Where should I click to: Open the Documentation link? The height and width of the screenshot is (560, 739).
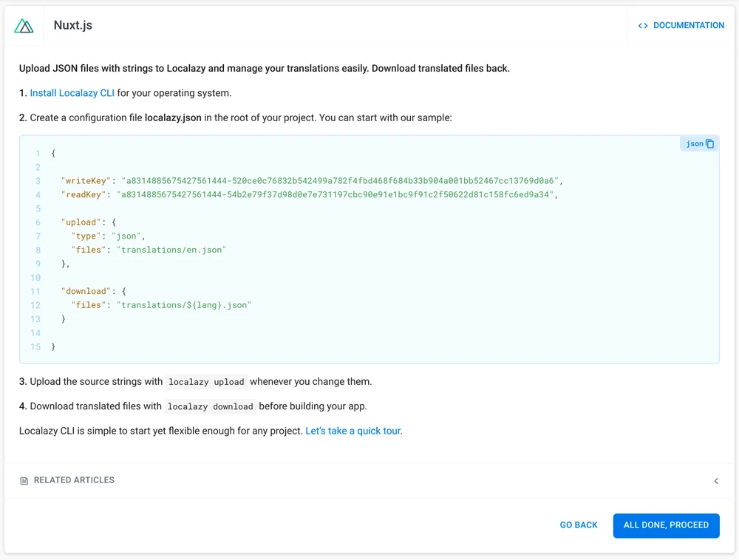688,26
